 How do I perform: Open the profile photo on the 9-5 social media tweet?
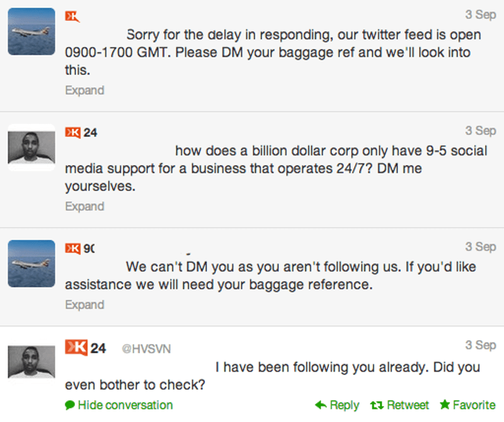[x=31, y=147]
